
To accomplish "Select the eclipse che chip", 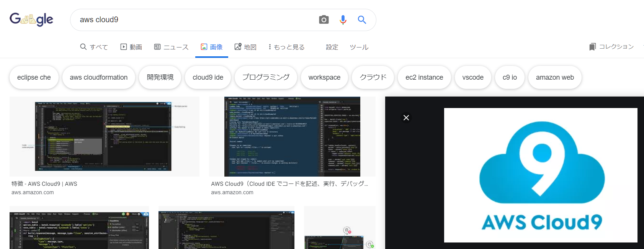I will tap(34, 77).
